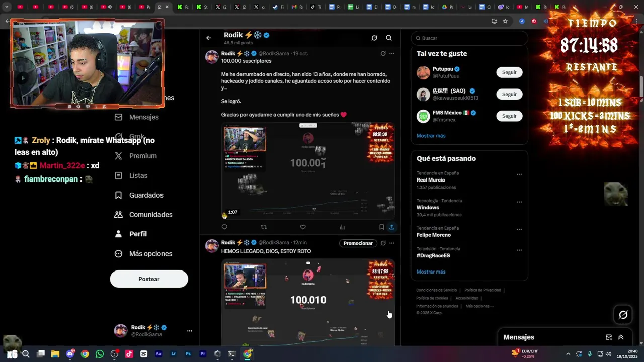The width and height of the screenshot is (644, 362).
Task: Open options for Windows trend
Action: (x=519, y=202)
